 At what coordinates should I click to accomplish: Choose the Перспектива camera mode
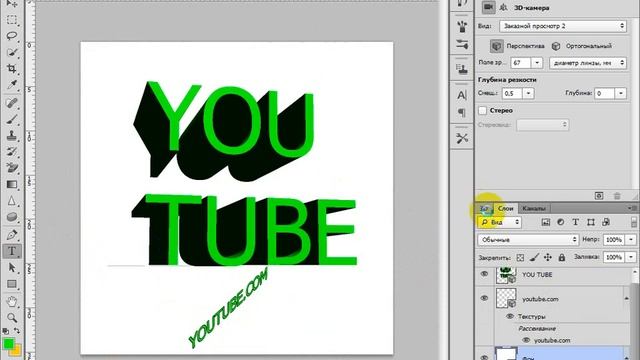(497, 46)
